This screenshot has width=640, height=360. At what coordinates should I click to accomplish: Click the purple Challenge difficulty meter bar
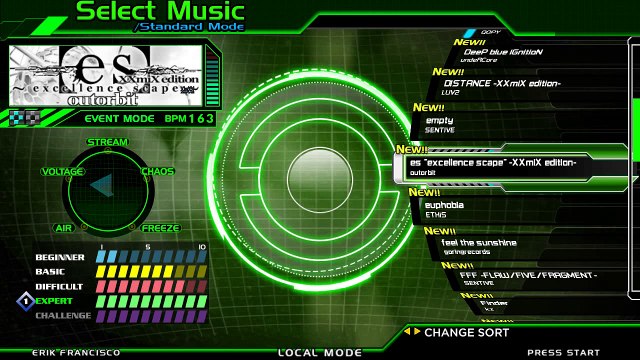[151, 316]
